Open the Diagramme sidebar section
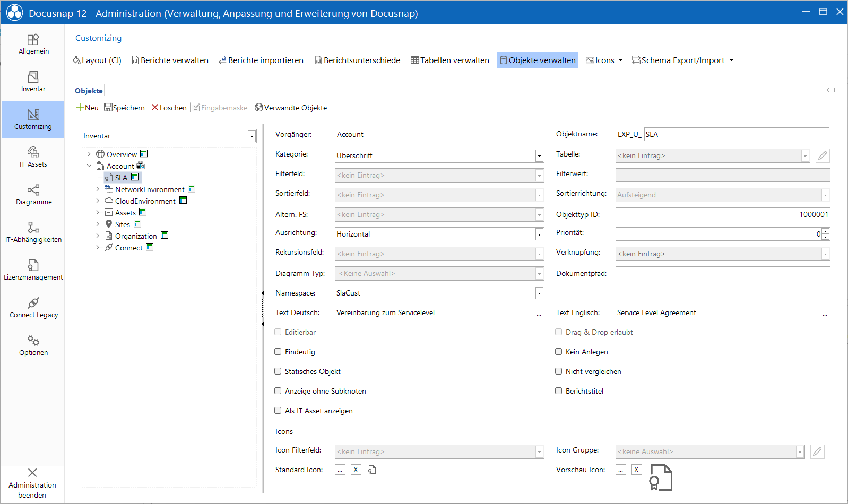 33,195
